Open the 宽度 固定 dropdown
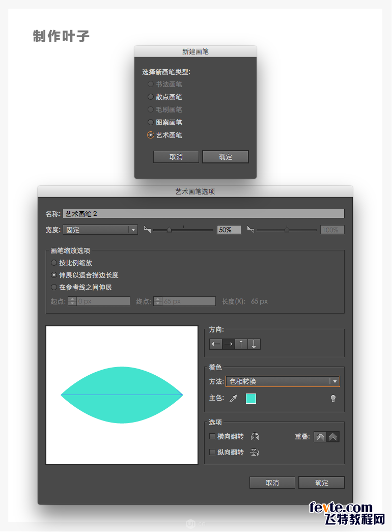The width and height of the screenshot is (392, 532). tap(100, 230)
